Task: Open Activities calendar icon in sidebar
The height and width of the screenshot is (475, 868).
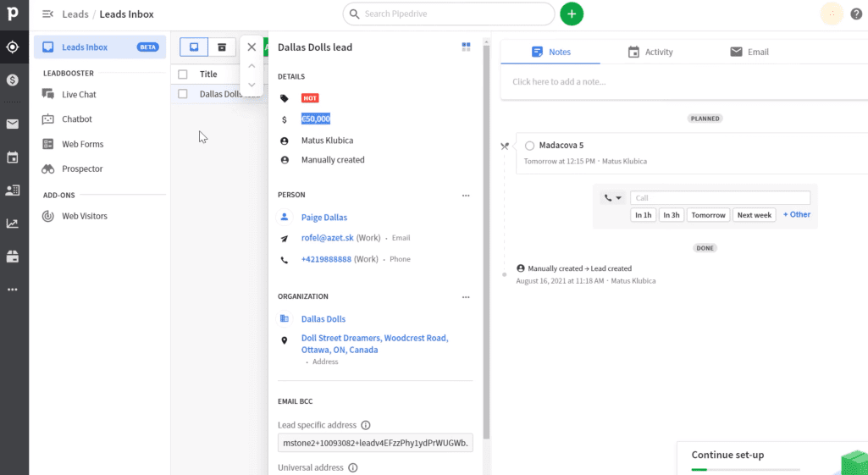Action: [x=12, y=157]
